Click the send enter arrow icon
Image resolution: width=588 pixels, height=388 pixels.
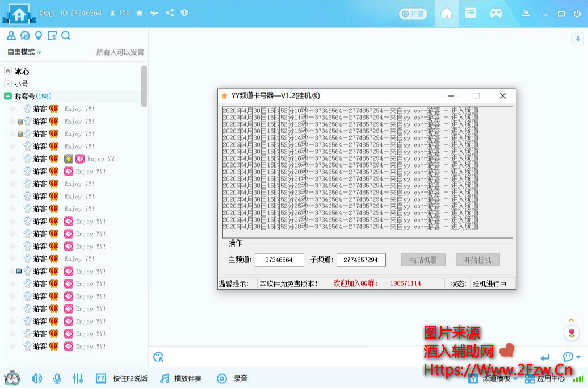(x=545, y=357)
